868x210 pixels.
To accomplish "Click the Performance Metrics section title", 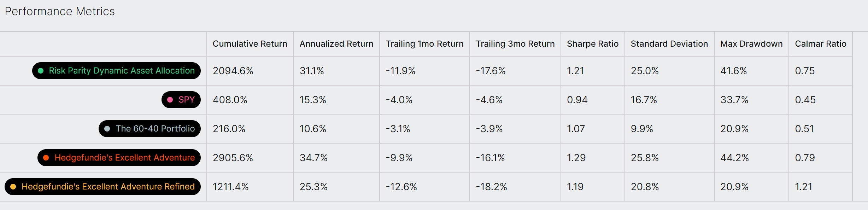I will pos(60,11).
